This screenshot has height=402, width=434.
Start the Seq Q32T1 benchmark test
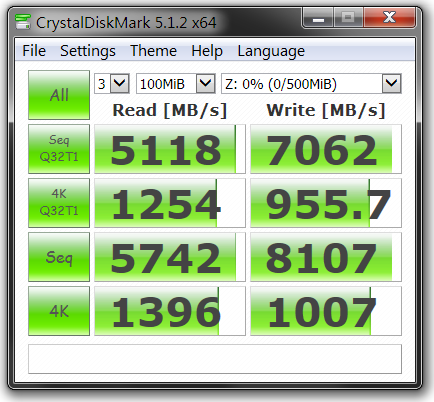[59, 149]
